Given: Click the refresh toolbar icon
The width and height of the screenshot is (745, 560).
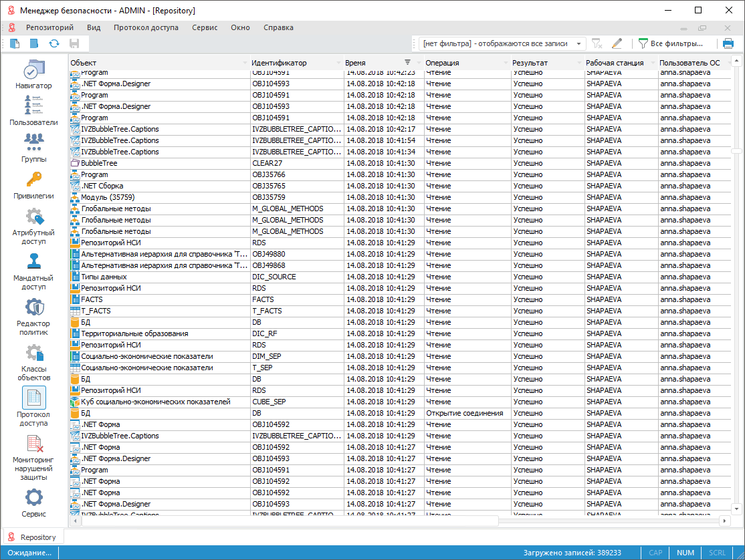Looking at the screenshot, I should pos(54,43).
